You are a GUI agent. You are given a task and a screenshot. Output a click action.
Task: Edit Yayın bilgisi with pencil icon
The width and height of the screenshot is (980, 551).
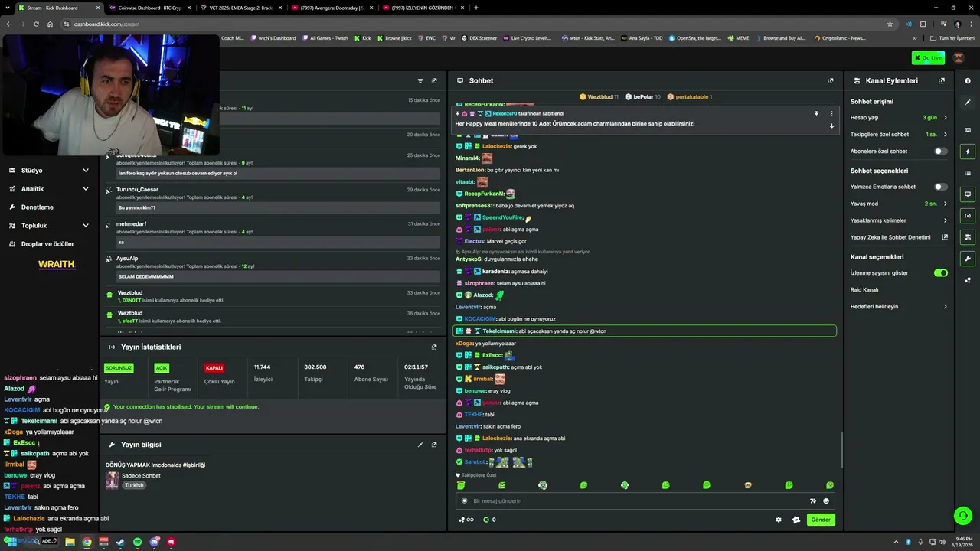coord(420,445)
